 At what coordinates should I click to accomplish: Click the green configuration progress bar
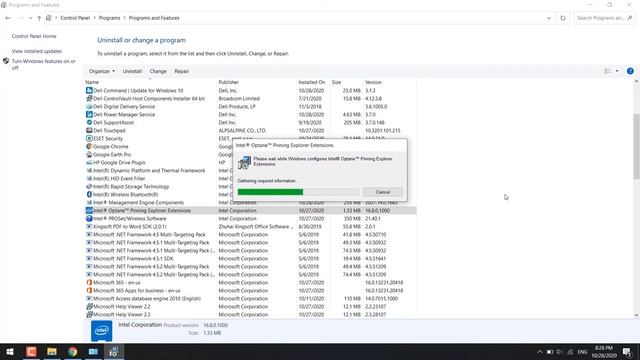click(x=298, y=192)
